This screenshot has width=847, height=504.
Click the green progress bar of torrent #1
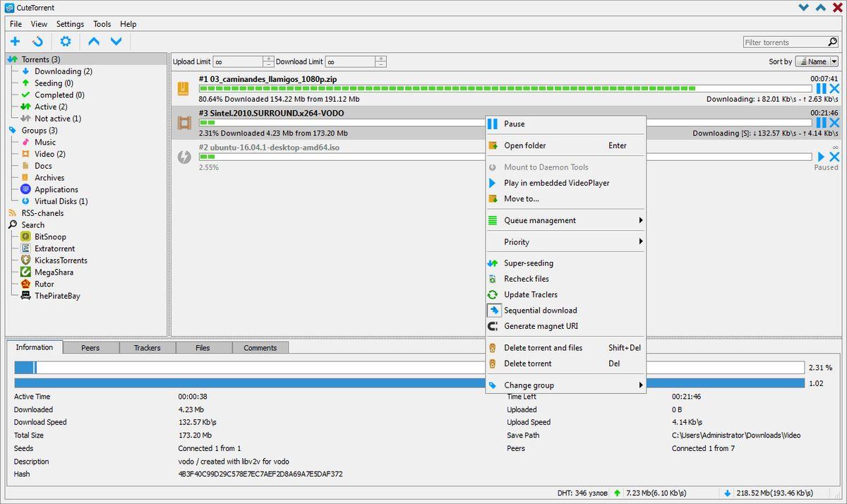pos(505,89)
